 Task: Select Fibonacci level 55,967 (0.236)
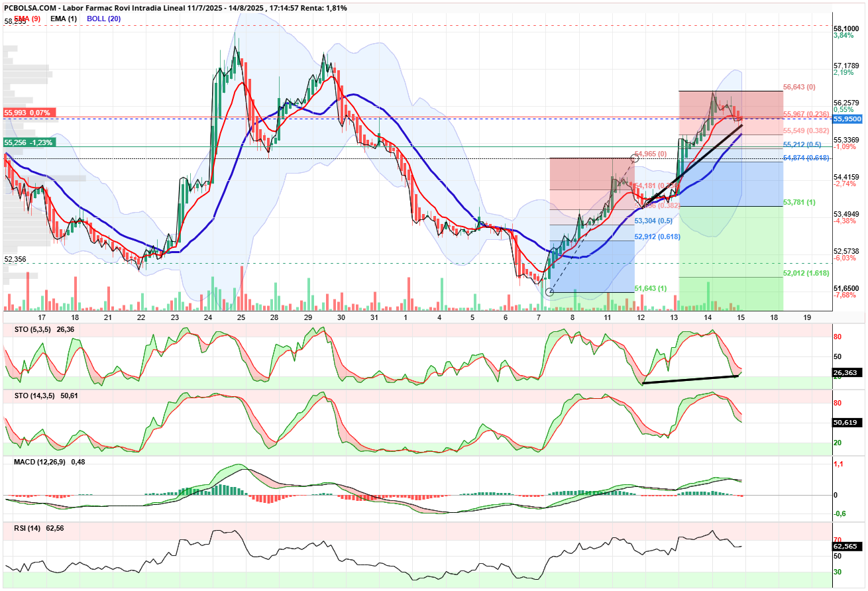(x=804, y=114)
